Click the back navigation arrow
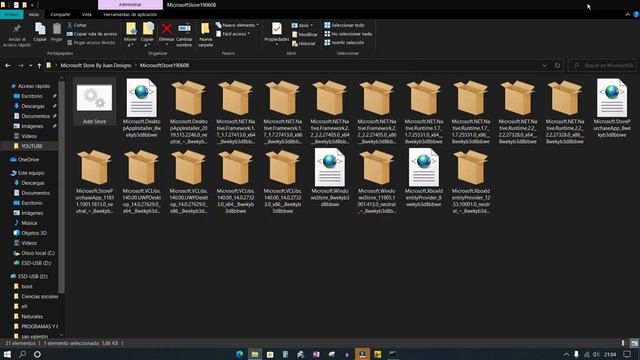The height and width of the screenshot is (360, 640). tap(8, 65)
